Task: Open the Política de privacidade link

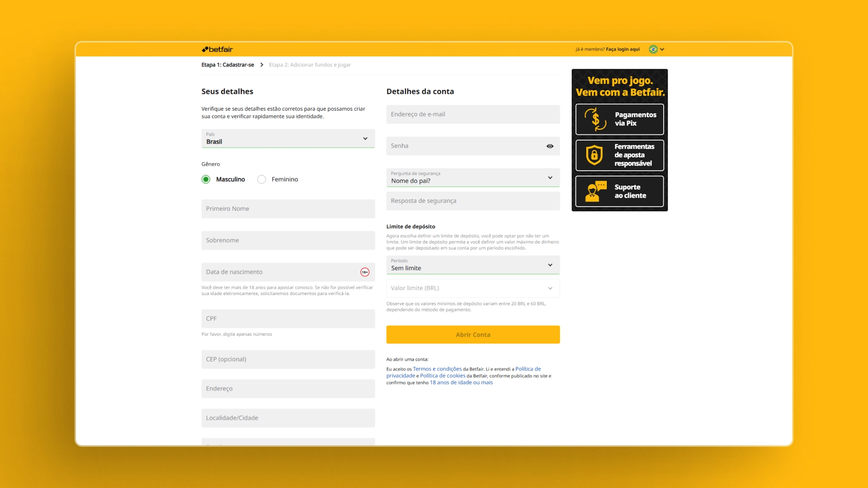Action: point(463,372)
